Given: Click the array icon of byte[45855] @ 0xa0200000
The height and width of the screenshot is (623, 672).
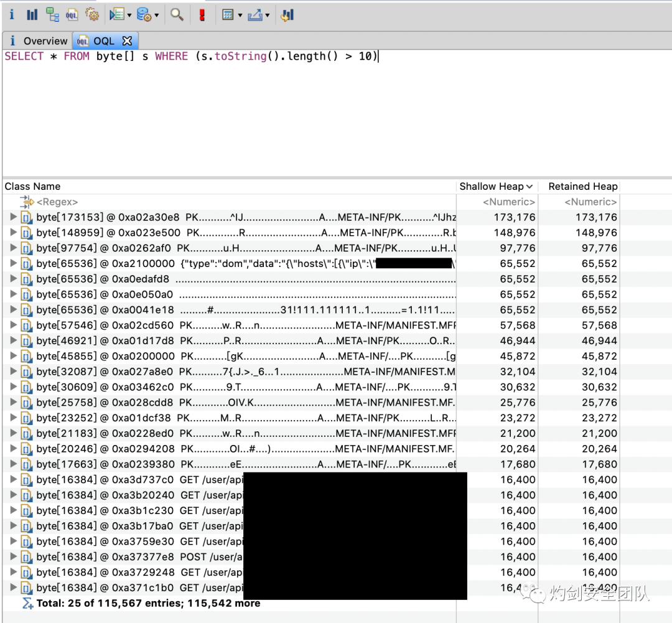Looking at the screenshot, I should coord(26,356).
